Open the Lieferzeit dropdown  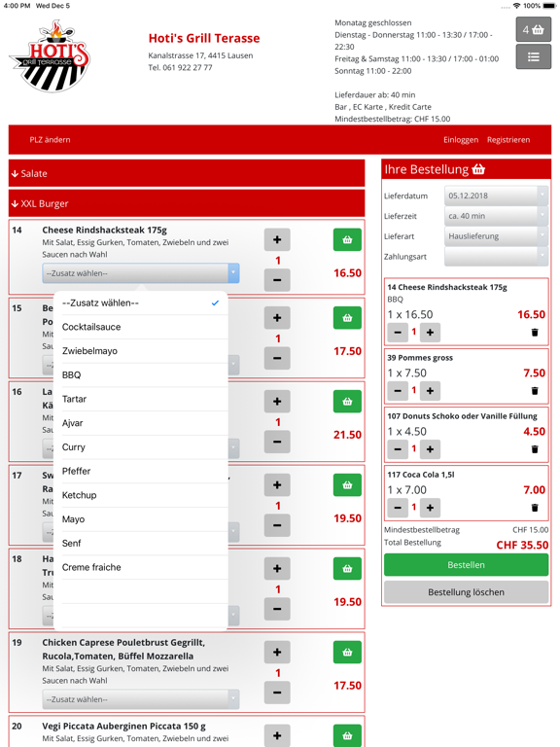(496, 216)
